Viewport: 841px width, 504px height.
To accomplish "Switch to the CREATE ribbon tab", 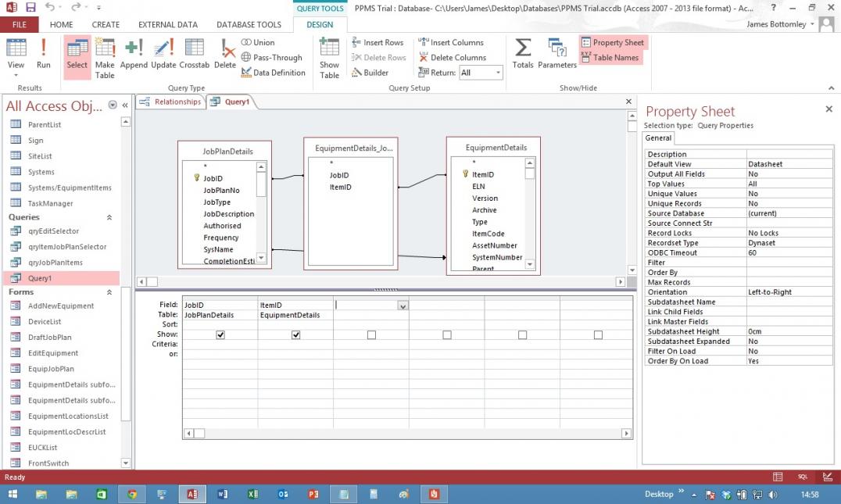I will (106, 24).
